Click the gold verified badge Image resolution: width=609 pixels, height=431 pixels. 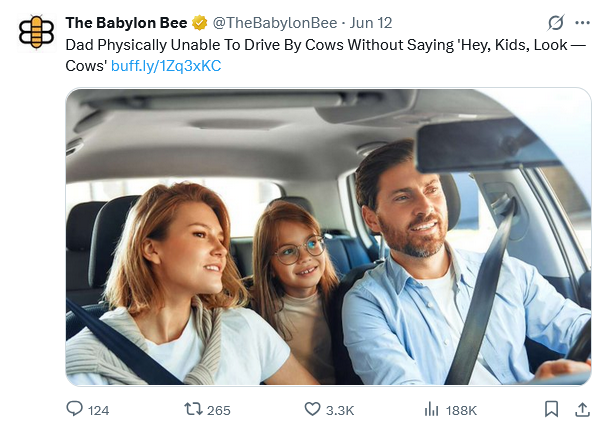tap(200, 23)
